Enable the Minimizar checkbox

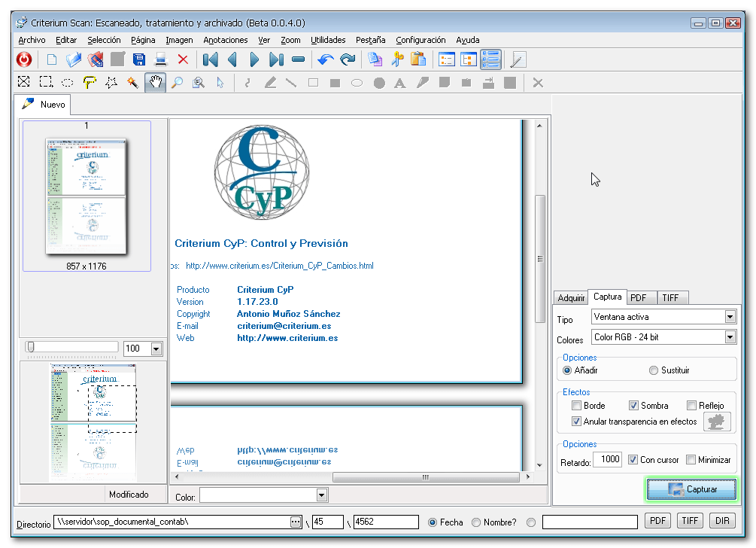pos(691,460)
